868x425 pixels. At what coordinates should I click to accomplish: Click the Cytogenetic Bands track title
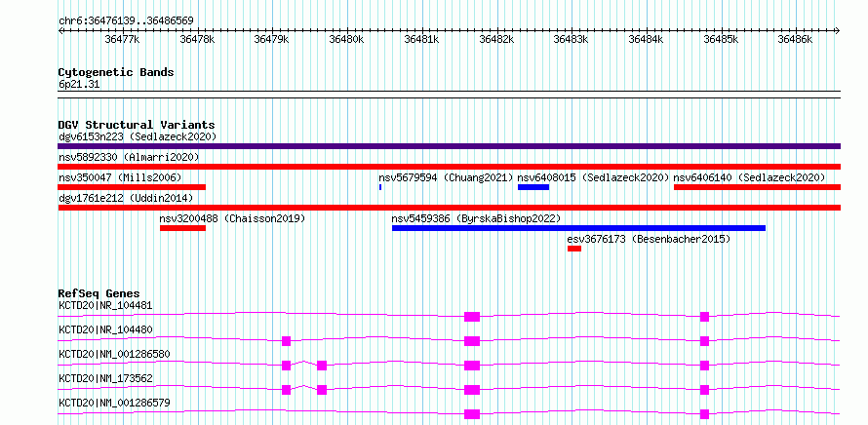click(116, 72)
